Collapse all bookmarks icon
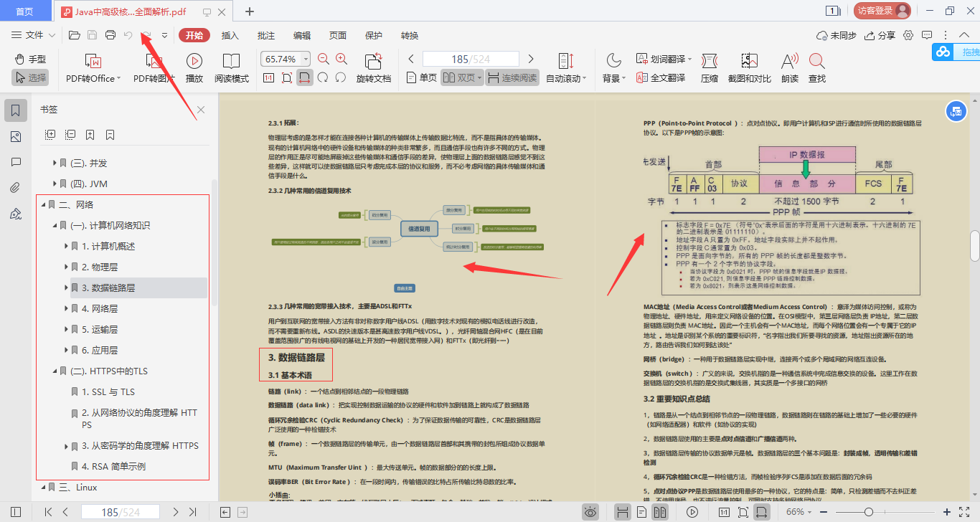Image resolution: width=980 pixels, height=522 pixels. pos(70,134)
